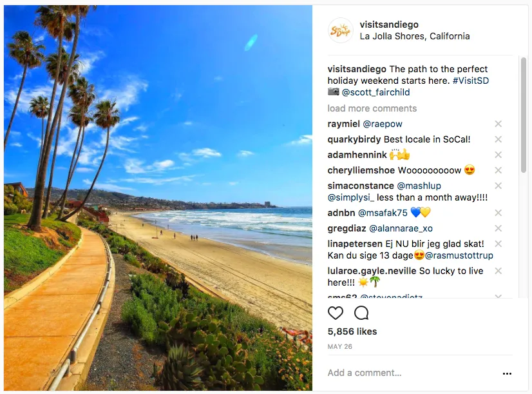This screenshot has width=532, height=394.
Task: Open the visitsandiego username in header
Action: tap(388, 23)
